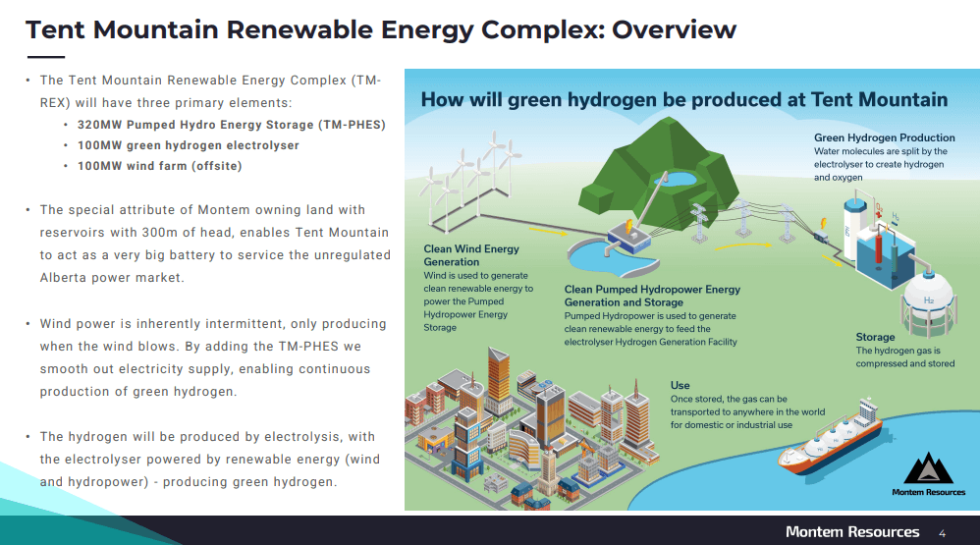Viewport: 980px width, 545px height.
Task: Click the power transmission pylons graphic
Action: [x=743, y=220]
